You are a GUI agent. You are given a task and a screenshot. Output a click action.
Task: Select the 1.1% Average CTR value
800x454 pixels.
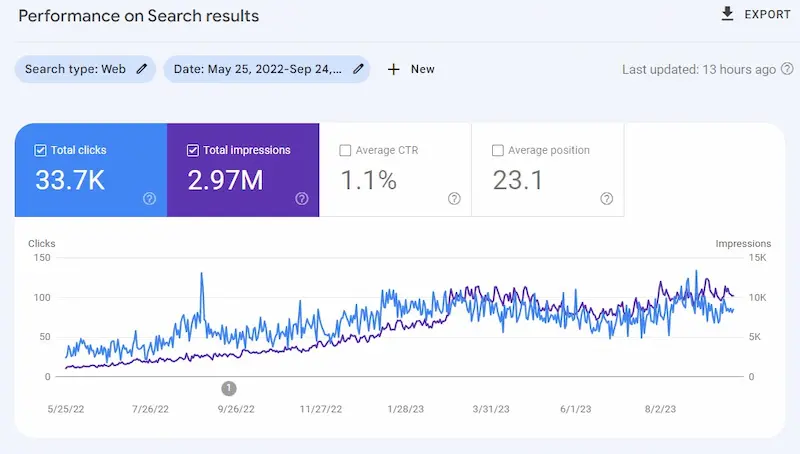click(x=369, y=181)
